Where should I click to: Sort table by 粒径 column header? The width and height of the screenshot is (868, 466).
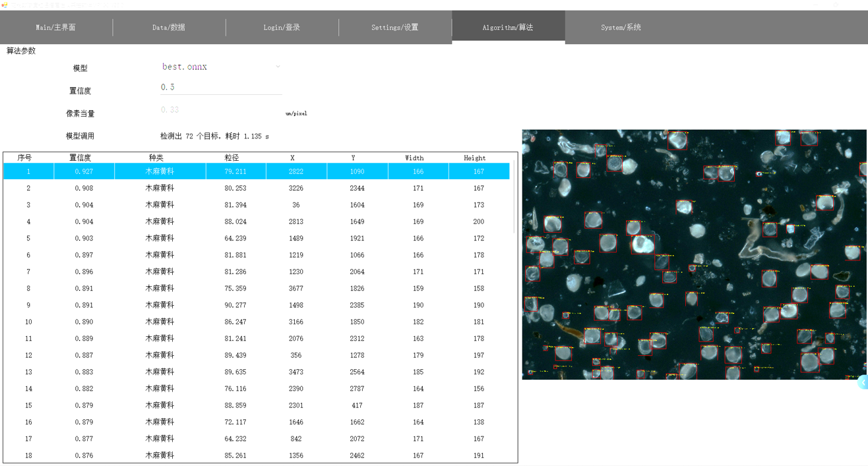click(x=232, y=158)
